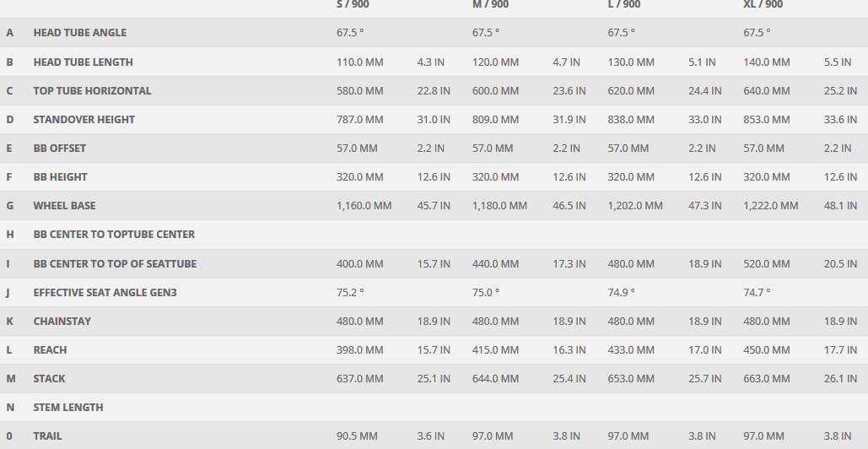The width and height of the screenshot is (868, 449).
Task: Select the 110.0 MM head tube length
Action: coord(359,62)
